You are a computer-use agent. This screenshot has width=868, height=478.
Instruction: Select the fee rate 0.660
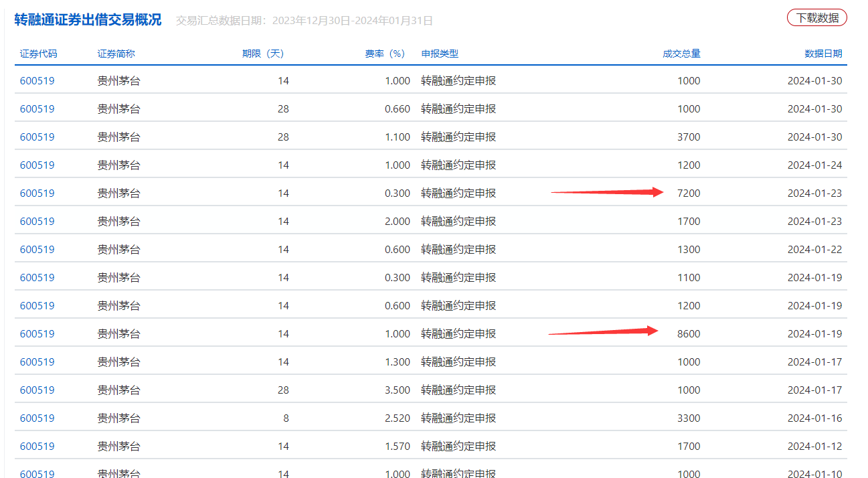pos(398,109)
